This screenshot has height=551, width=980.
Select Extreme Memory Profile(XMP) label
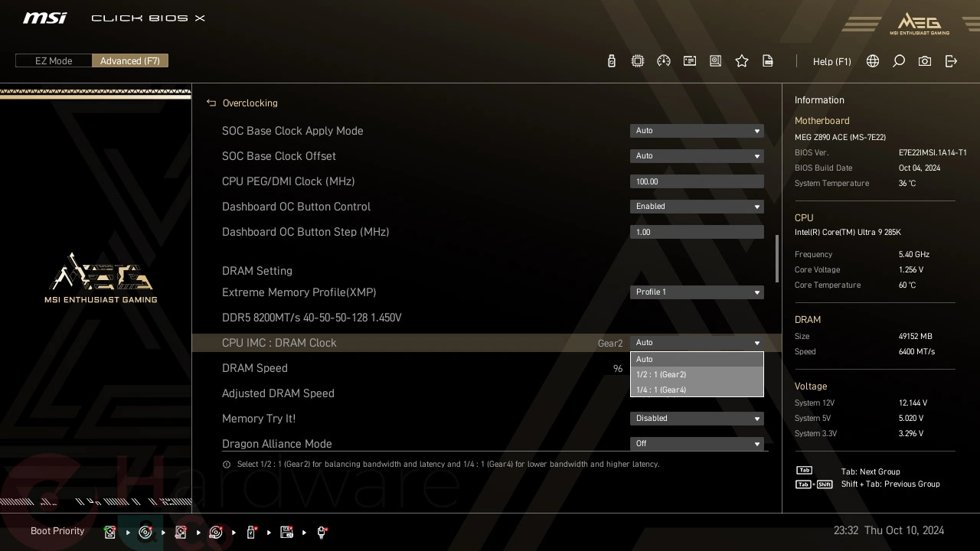[299, 292]
